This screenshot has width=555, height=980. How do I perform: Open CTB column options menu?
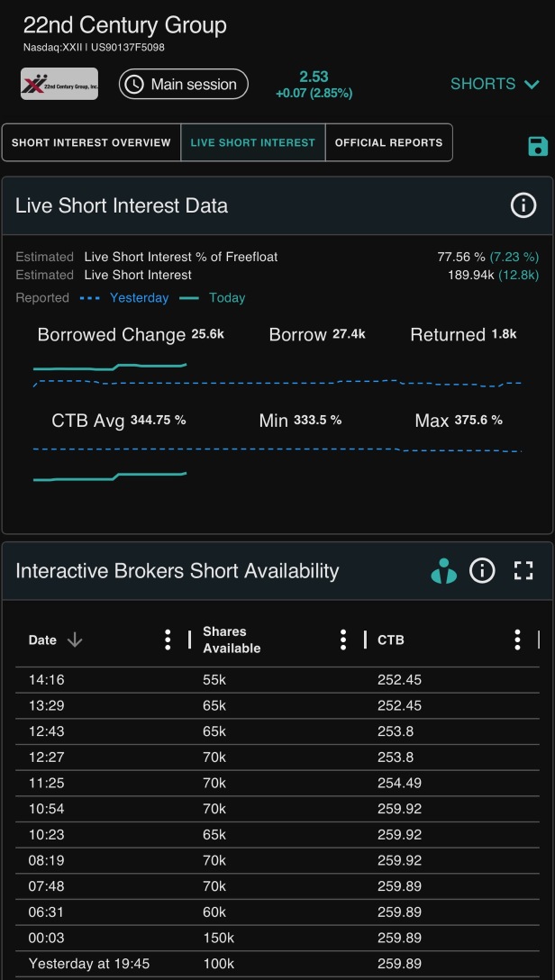(x=517, y=640)
